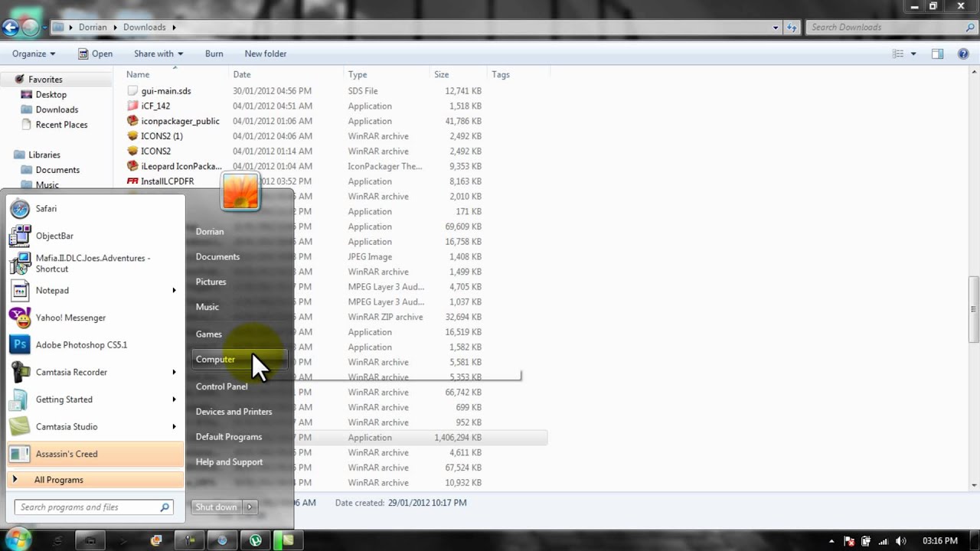The width and height of the screenshot is (980, 551).
Task: Click the refresh button beside address bar
Action: tap(792, 28)
